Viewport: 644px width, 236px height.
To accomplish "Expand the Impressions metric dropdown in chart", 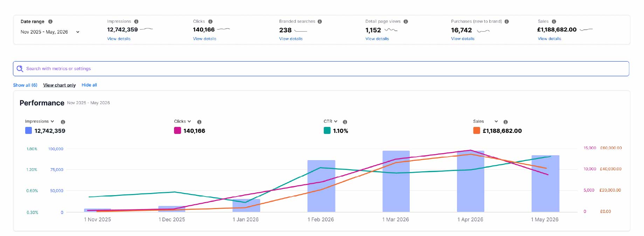I will pyautogui.click(x=40, y=121).
